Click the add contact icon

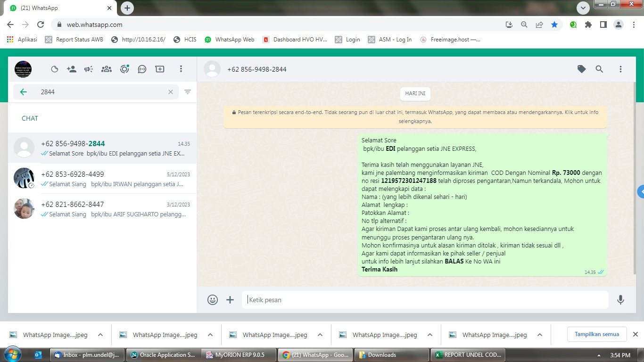[x=72, y=69]
